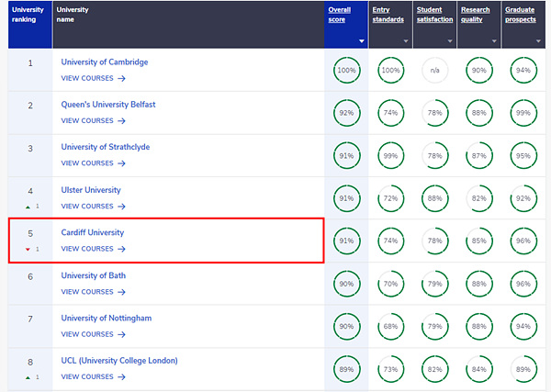Click UCL's green rank-up arrow
The image size is (551, 392).
tap(28, 378)
